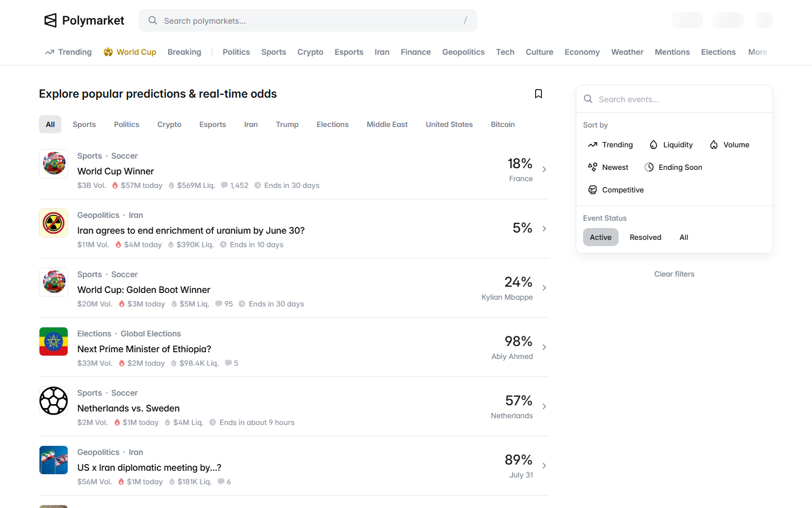Viewport: 812px width, 508px height.
Task: Click the Polymarket logo icon
Action: [x=51, y=20]
